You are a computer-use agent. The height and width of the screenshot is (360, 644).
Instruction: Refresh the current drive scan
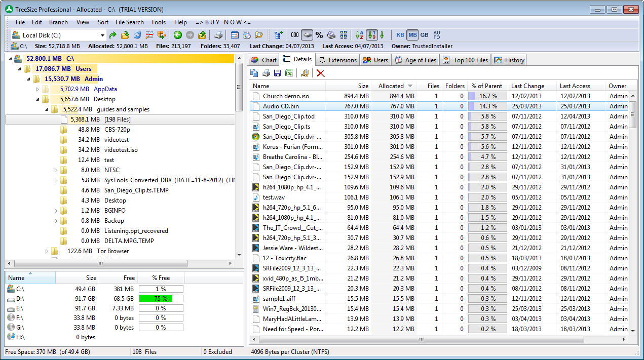(x=136, y=34)
